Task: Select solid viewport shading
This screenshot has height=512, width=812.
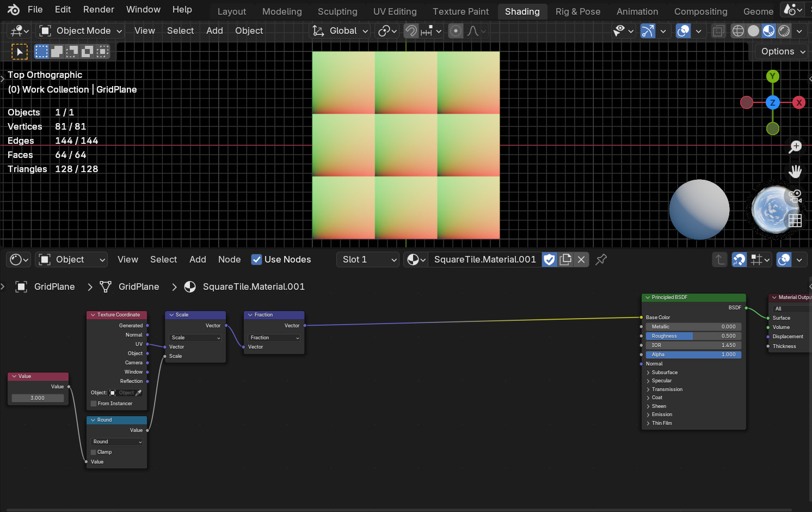Action: tap(753, 31)
